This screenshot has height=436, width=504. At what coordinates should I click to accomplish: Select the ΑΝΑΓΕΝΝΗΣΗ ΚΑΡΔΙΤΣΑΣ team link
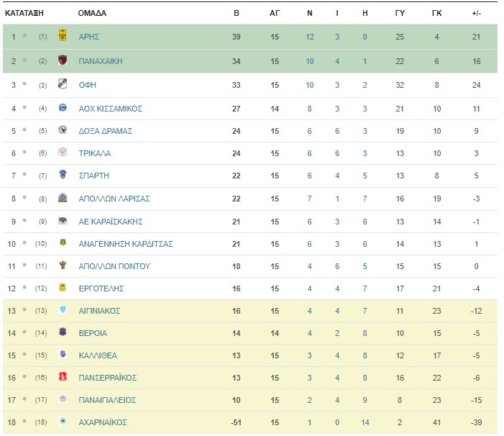(126, 244)
